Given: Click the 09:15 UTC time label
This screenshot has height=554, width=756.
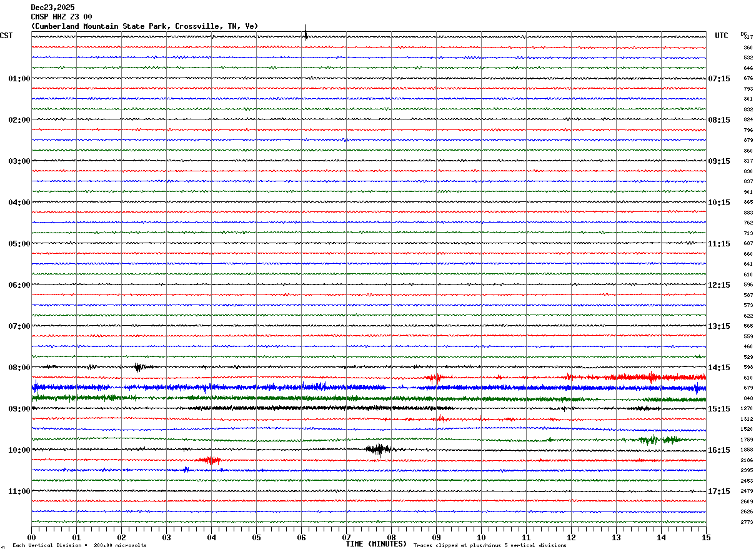Looking at the screenshot, I should click(x=719, y=161).
